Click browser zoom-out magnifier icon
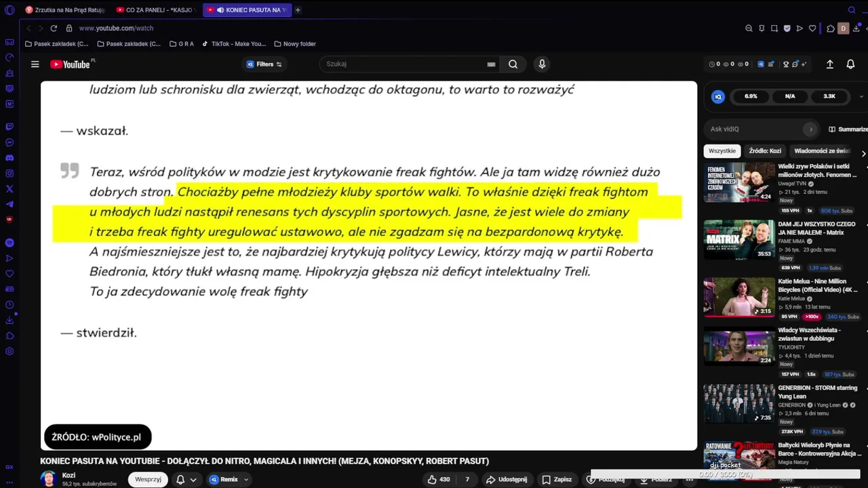868x488 pixels. 749,28
